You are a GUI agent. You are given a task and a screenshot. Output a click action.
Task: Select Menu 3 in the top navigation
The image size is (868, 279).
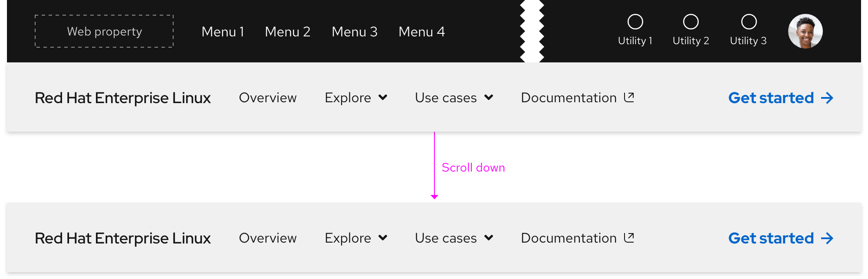click(355, 31)
